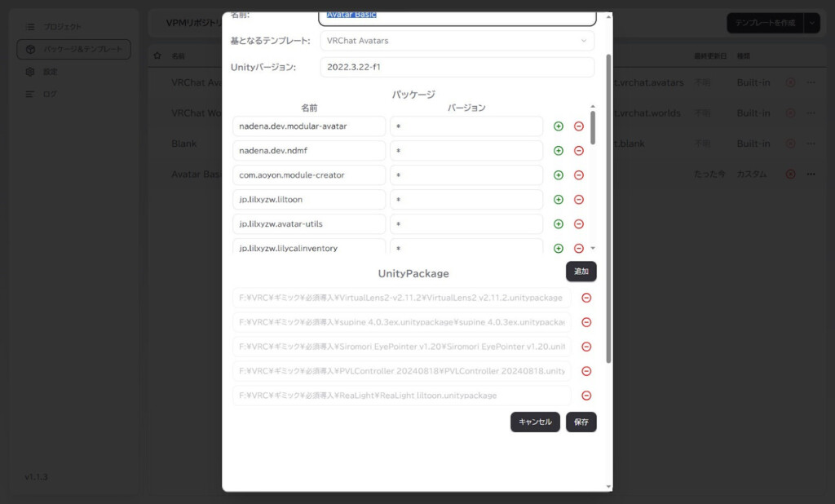
Task: Edit the com.aoyon.module-creator name field
Action: click(309, 175)
